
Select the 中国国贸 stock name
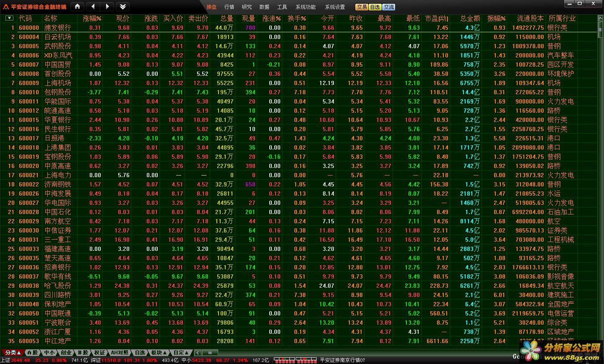pos(57,65)
